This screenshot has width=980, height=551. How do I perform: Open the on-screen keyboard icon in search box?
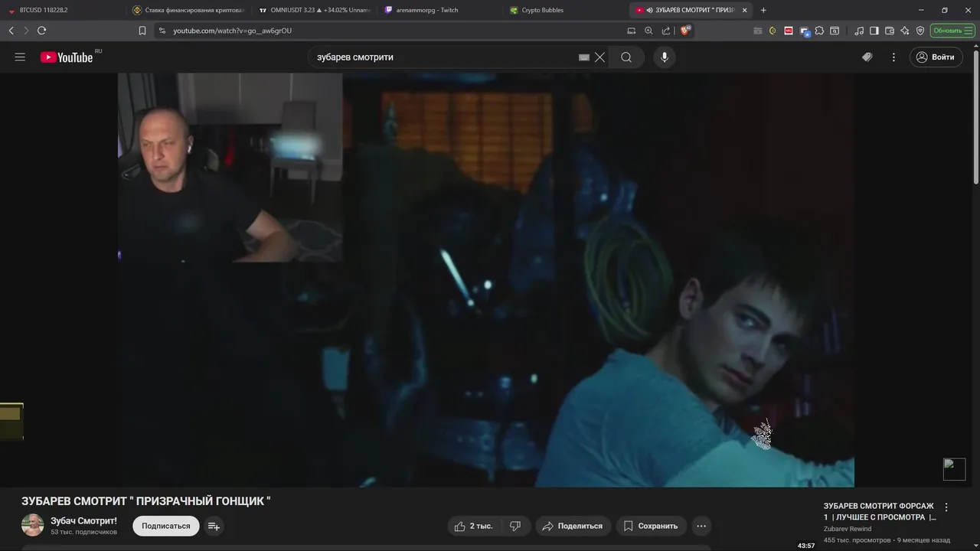pos(584,57)
